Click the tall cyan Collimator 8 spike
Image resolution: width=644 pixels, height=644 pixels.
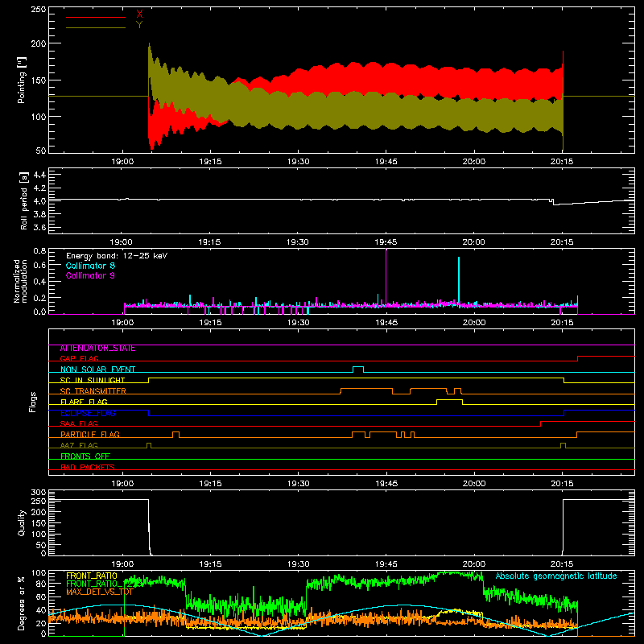click(459, 280)
